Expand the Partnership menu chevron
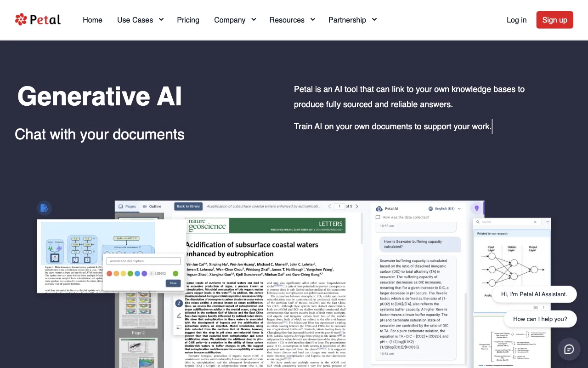Viewport: 588px width, 368px height. [374, 19]
